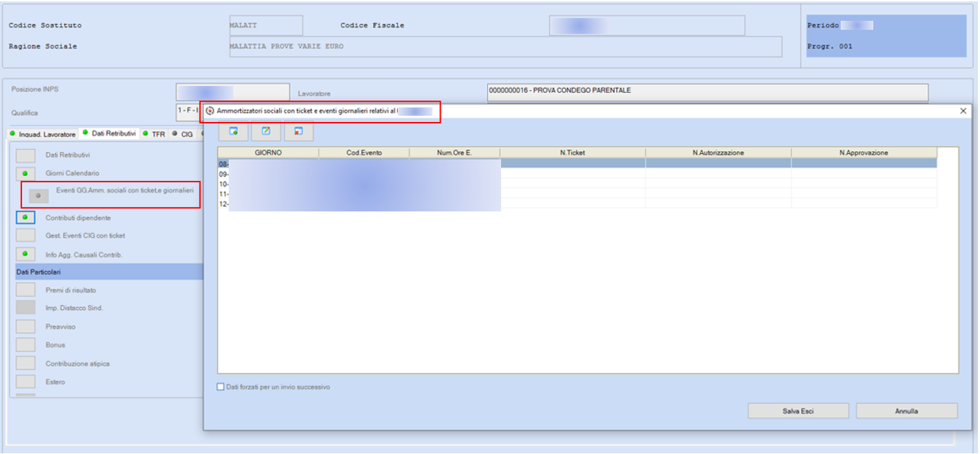Click the delete event red X toolbar icon
Screen dimensions: 980x454
[x=299, y=131]
